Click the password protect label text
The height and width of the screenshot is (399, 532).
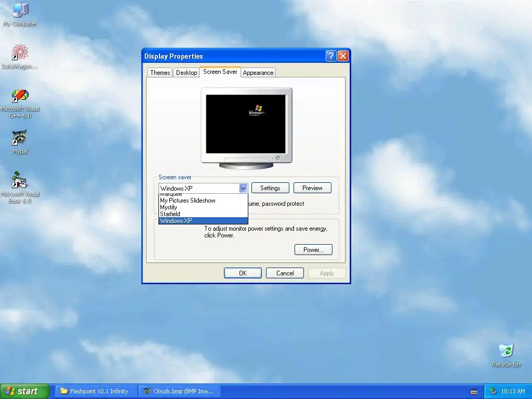click(283, 204)
